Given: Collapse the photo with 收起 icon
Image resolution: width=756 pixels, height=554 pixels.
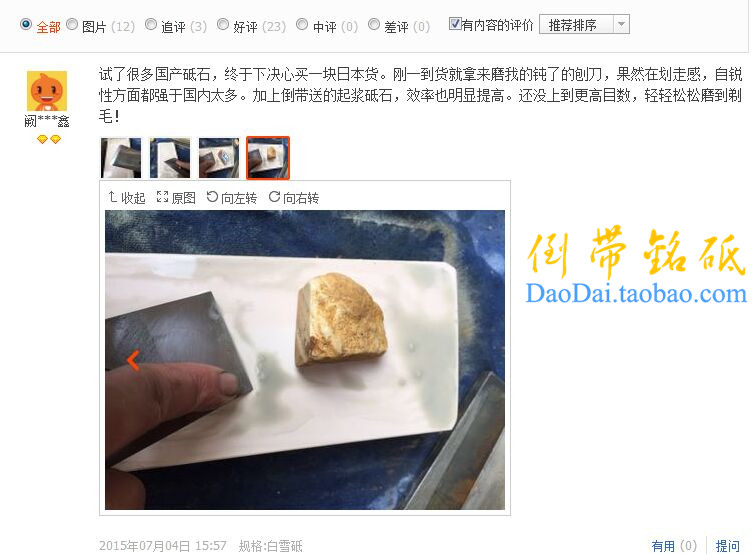Looking at the screenshot, I should coord(126,198).
